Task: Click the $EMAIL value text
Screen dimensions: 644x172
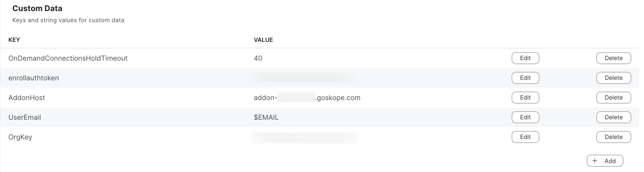Action: pos(266,117)
